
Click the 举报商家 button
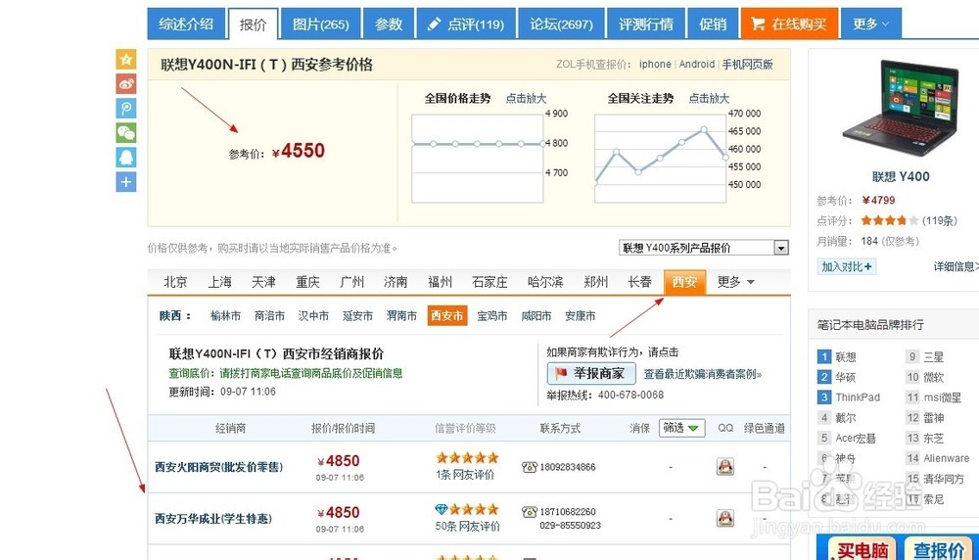point(591,373)
